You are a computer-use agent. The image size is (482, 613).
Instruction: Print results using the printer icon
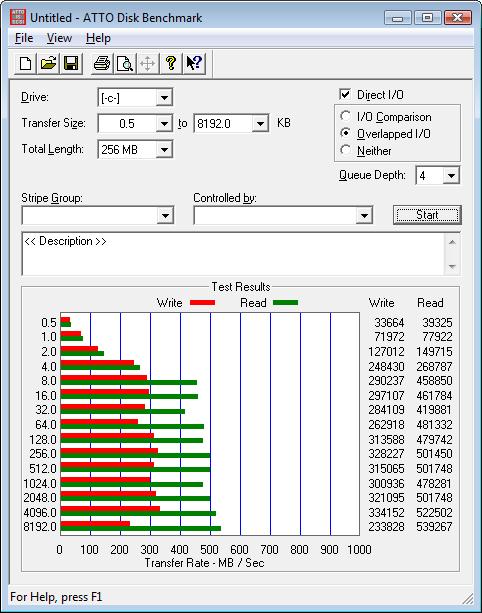click(x=102, y=63)
